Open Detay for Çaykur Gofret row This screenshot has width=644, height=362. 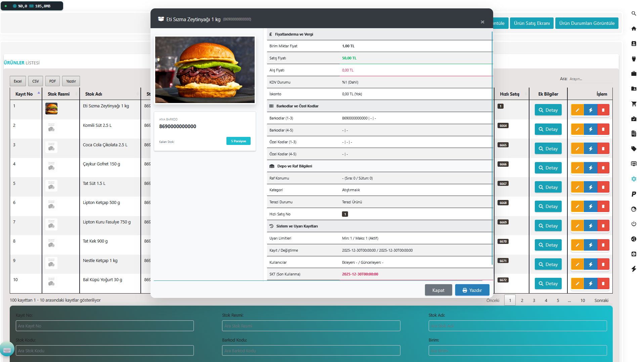tap(548, 168)
